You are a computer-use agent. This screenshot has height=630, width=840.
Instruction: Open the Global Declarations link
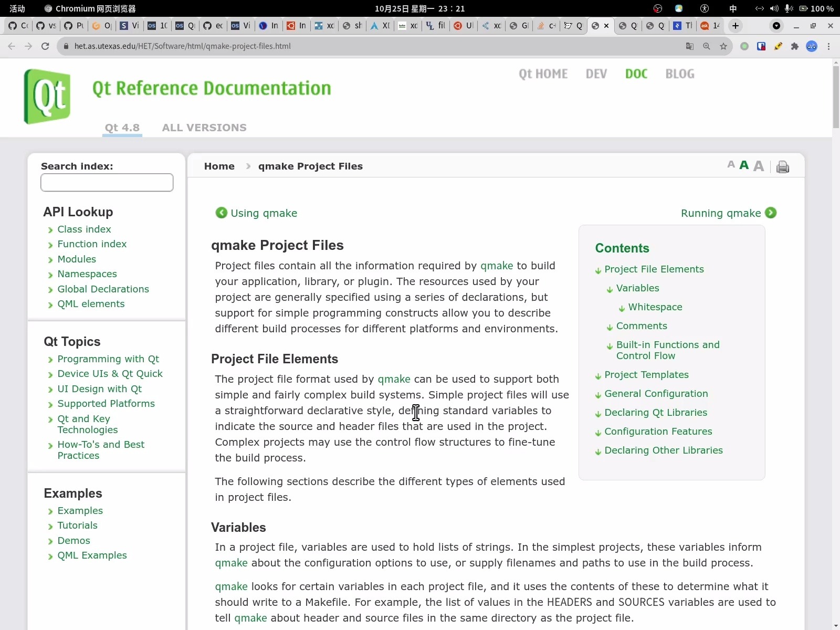coord(103,289)
